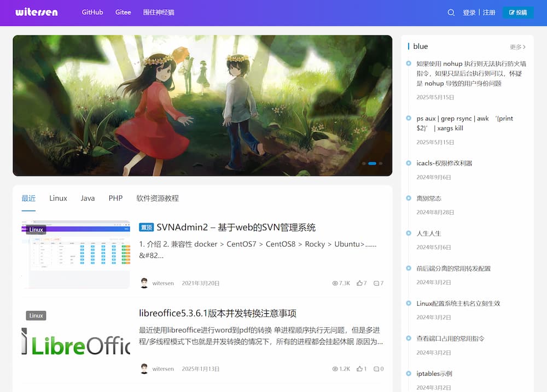Image resolution: width=547 pixels, height=392 pixels.
Task: Open search using the magnifier icon
Action: tap(451, 12)
